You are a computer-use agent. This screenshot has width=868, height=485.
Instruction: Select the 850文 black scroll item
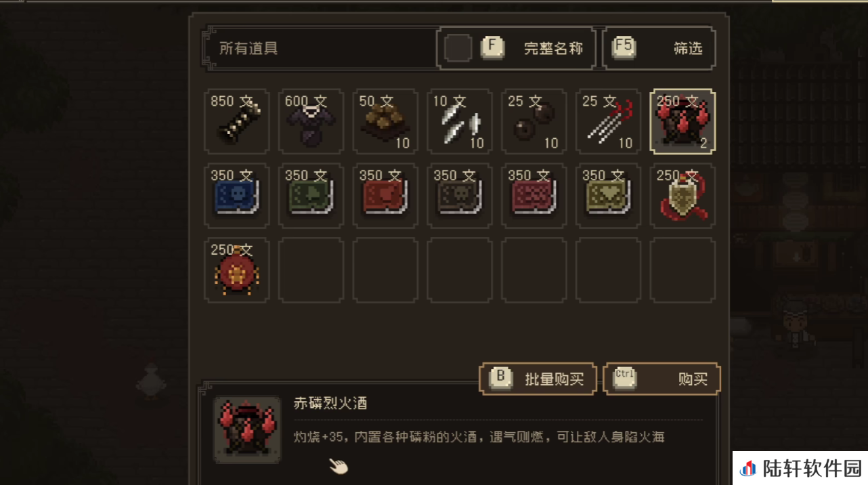point(237,122)
